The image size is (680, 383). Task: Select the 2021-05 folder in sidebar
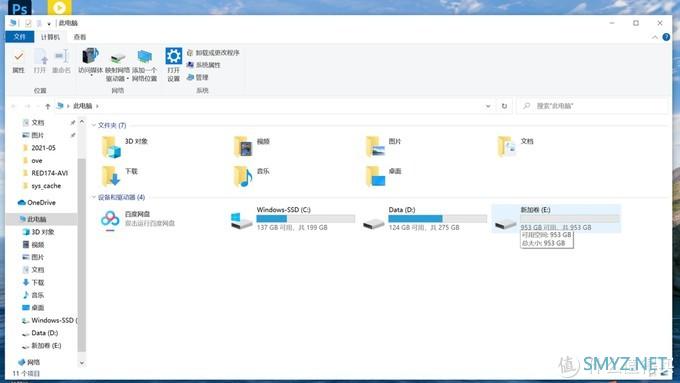(43, 148)
